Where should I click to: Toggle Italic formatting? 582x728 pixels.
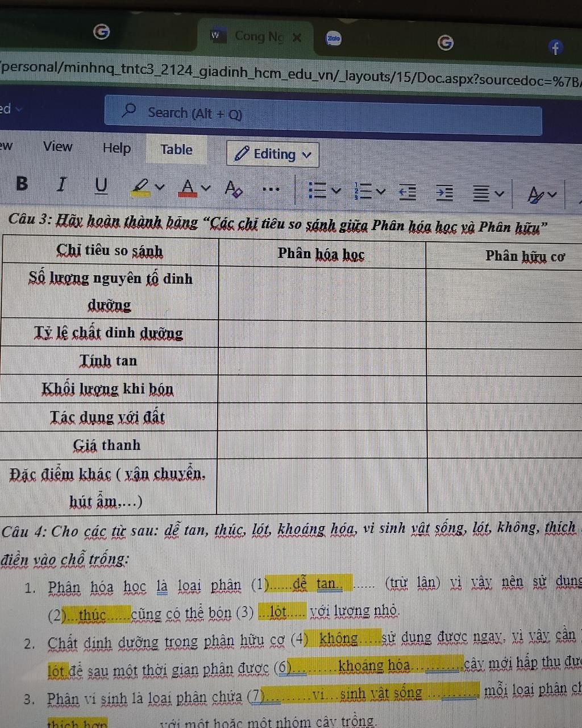61,184
